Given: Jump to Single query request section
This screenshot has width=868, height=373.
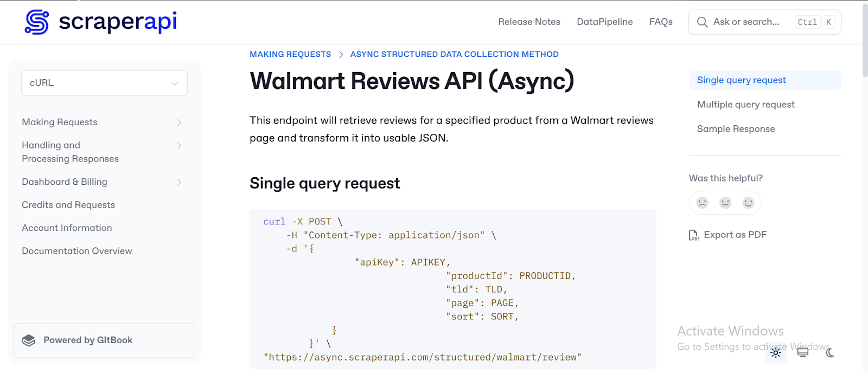Looking at the screenshot, I should point(765,80).
